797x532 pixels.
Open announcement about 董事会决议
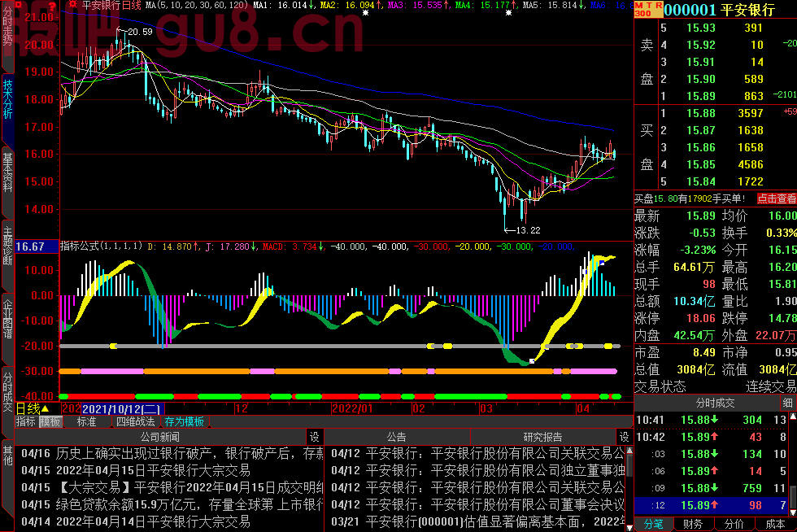477,504
